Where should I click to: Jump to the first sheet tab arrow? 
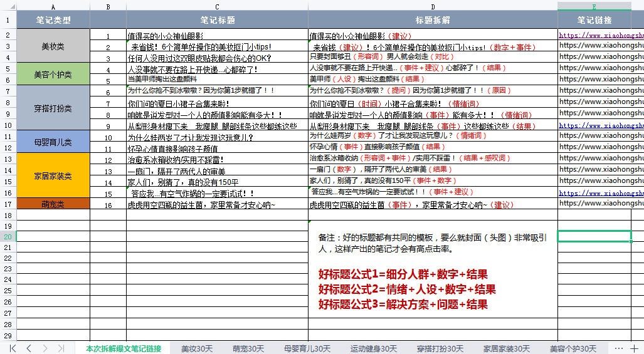point(13,348)
